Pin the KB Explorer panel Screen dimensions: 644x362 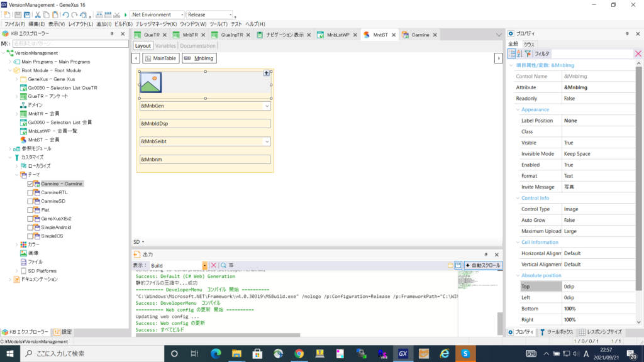coord(112,34)
